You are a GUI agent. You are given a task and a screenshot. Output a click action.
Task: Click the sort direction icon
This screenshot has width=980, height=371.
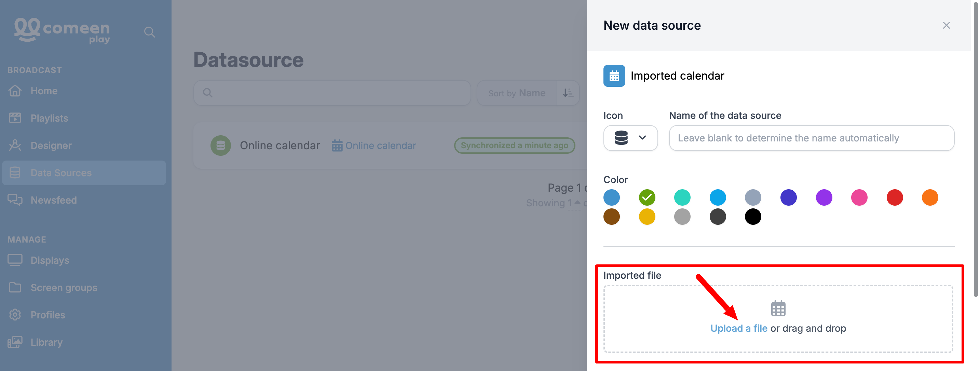tap(568, 93)
